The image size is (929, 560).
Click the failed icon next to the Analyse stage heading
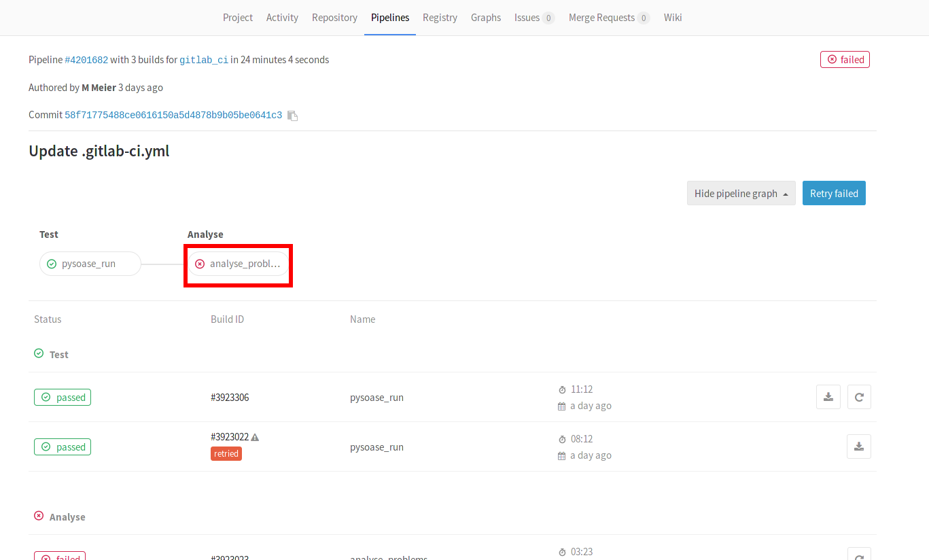tap(39, 516)
